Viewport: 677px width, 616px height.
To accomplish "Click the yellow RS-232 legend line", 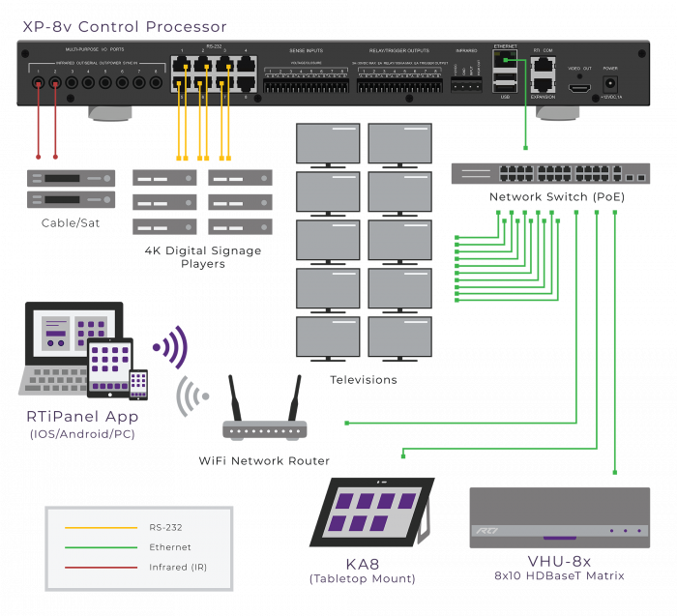I will (100, 528).
